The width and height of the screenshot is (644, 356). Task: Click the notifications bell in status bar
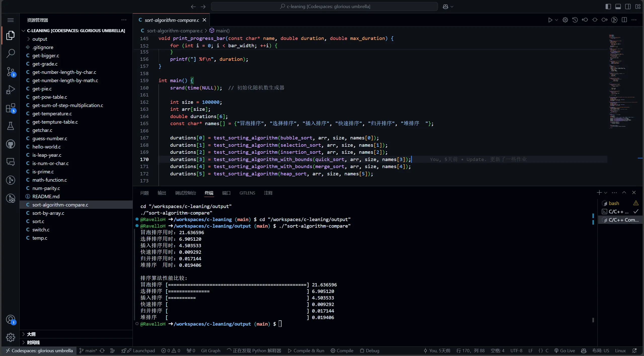pyautogui.click(x=634, y=350)
